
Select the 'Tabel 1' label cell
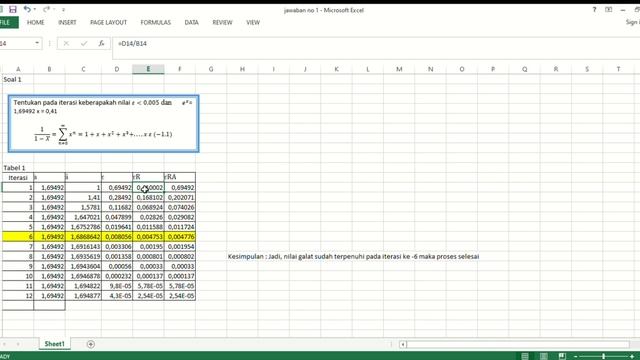coord(18,168)
